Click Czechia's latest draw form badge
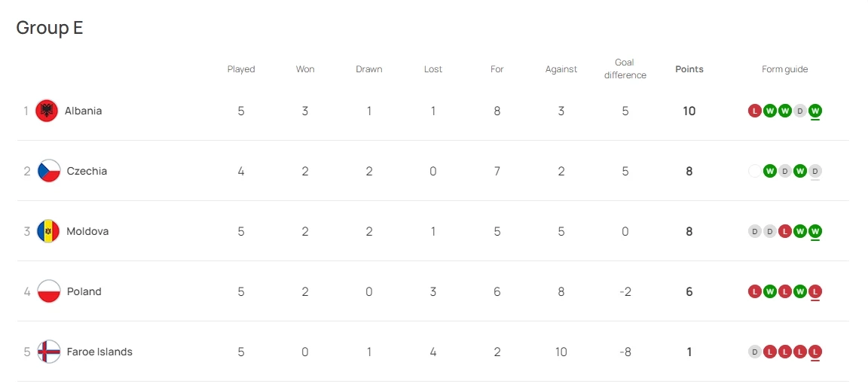Viewport: 868px width, 390px height. tap(815, 171)
